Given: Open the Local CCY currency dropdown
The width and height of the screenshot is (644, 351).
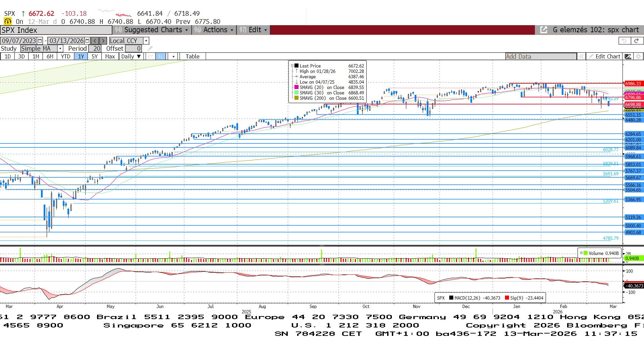Looking at the screenshot, I should pos(146,41).
